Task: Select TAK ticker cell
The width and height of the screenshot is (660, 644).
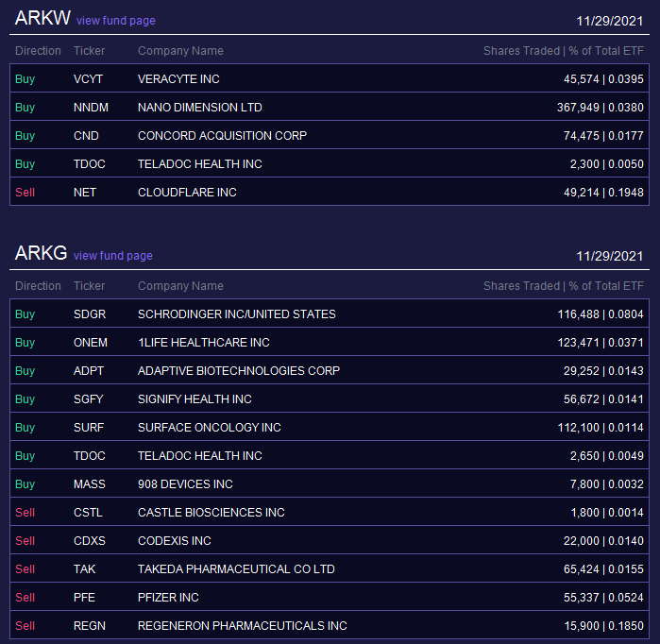Action: tap(84, 569)
